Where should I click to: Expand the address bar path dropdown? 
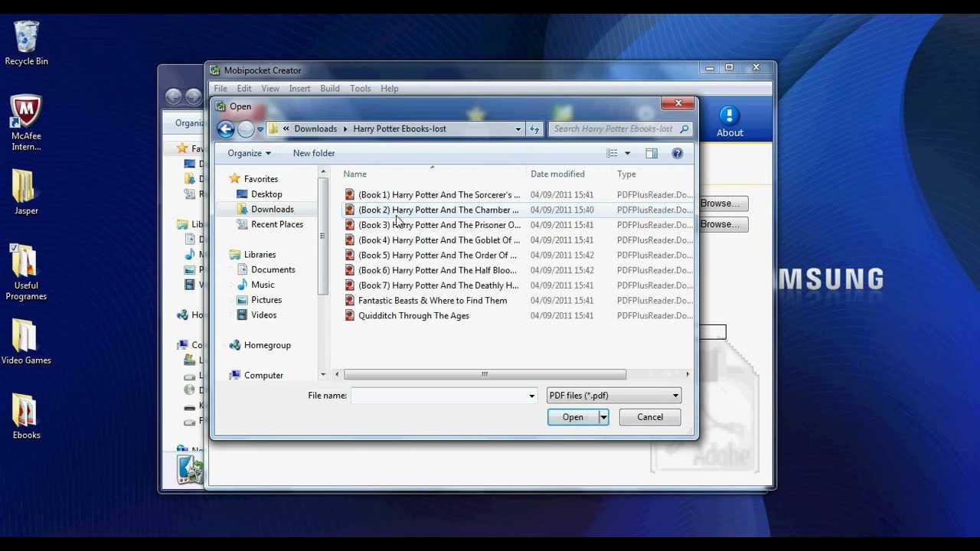click(x=518, y=129)
